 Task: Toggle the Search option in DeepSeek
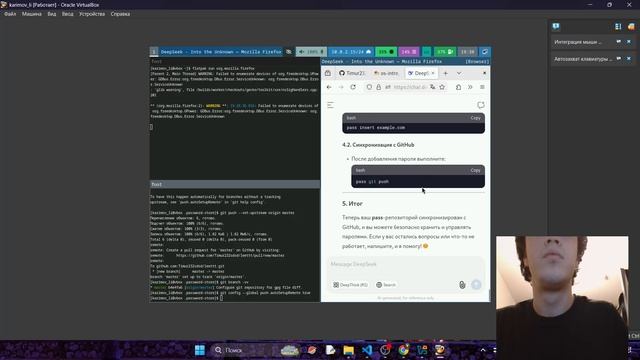pos(386,285)
